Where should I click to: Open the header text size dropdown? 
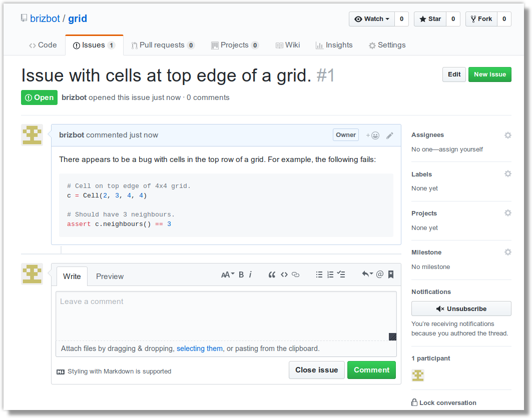click(x=228, y=274)
